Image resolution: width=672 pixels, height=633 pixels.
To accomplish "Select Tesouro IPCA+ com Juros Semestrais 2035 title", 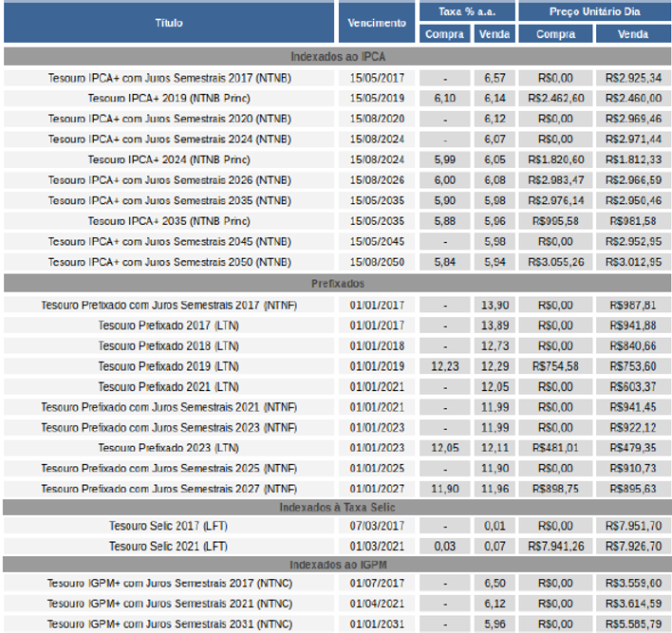I will (169, 200).
